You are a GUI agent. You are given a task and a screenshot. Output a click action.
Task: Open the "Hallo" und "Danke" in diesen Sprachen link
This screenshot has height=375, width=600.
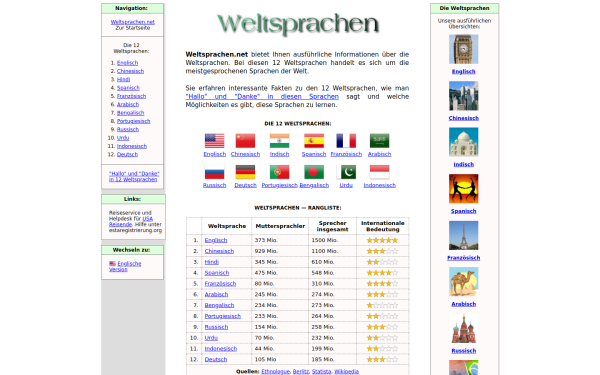262,96
